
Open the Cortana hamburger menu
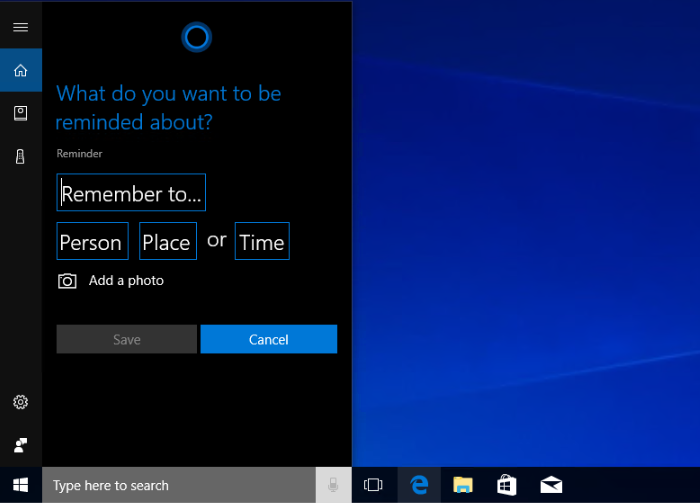tap(21, 27)
